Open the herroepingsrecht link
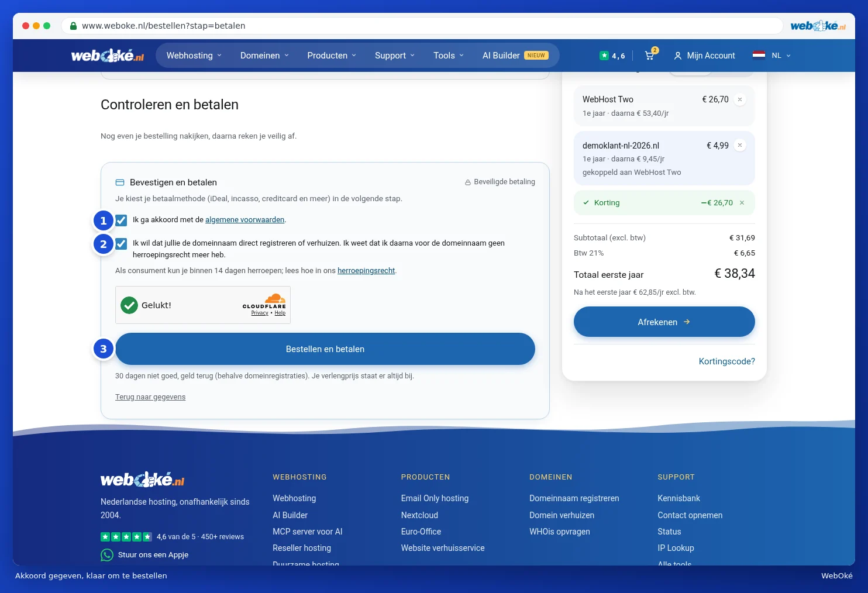The height and width of the screenshot is (593, 868). 367,271
